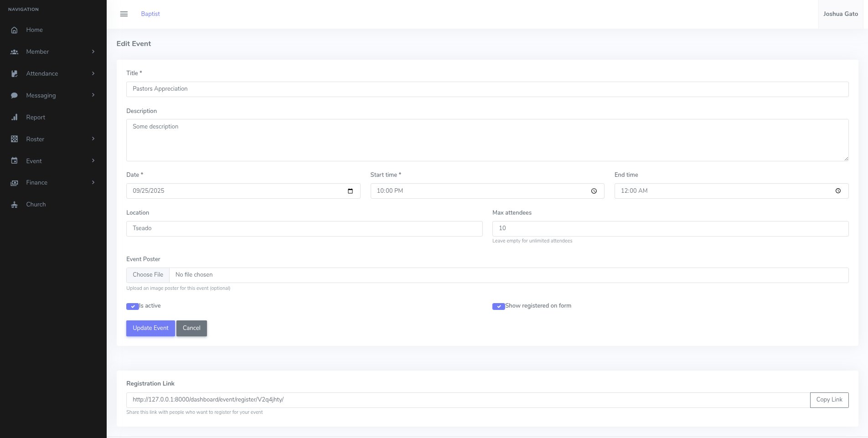This screenshot has height=438, width=868.
Task: Click the hamburger menu toggle icon
Action: pyautogui.click(x=124, y=14)
